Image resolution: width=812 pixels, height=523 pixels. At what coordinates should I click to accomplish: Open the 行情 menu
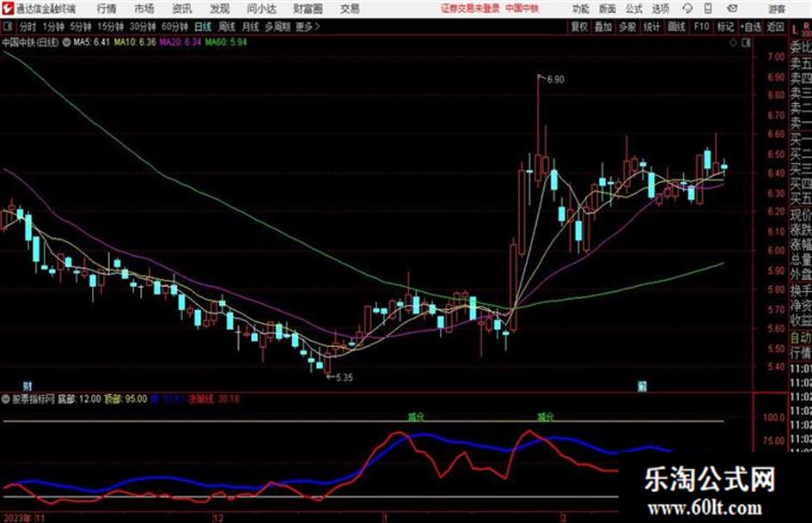click(107, 9)
